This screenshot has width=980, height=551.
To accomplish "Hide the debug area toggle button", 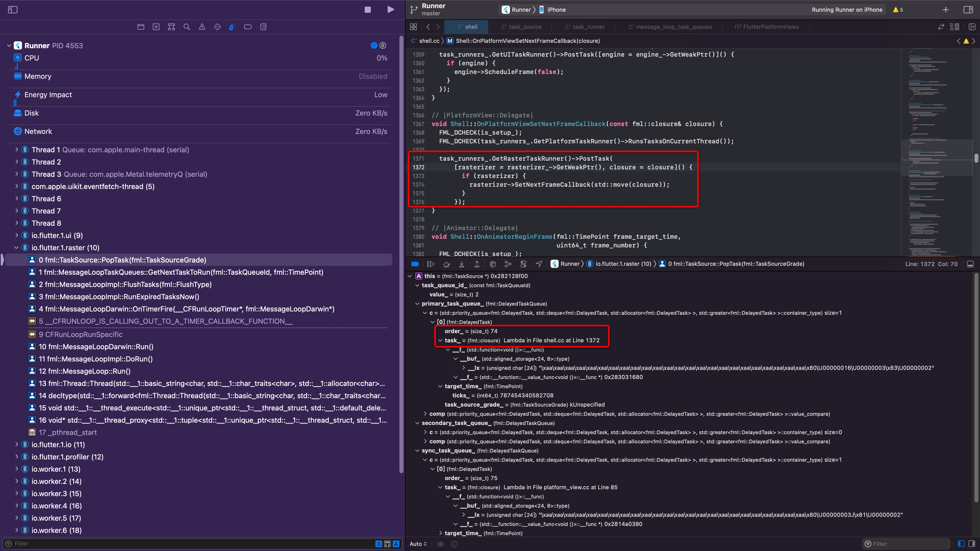I will 970,264.
